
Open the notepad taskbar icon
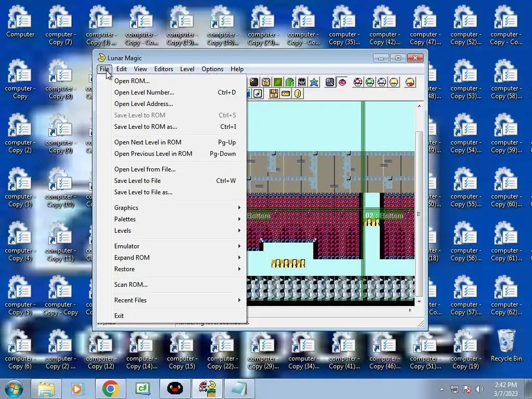click(x=240, y=389)
